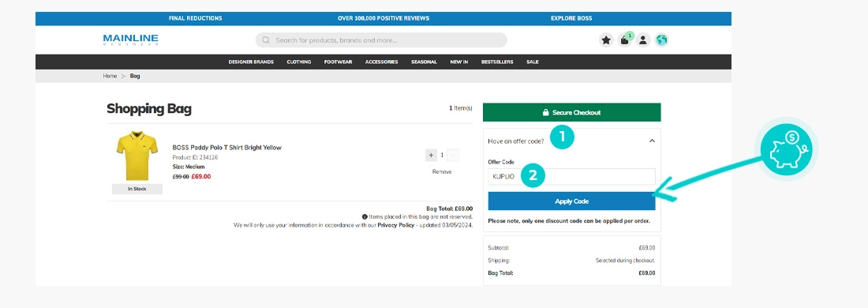Open the Sale menu

click(533, 62)
